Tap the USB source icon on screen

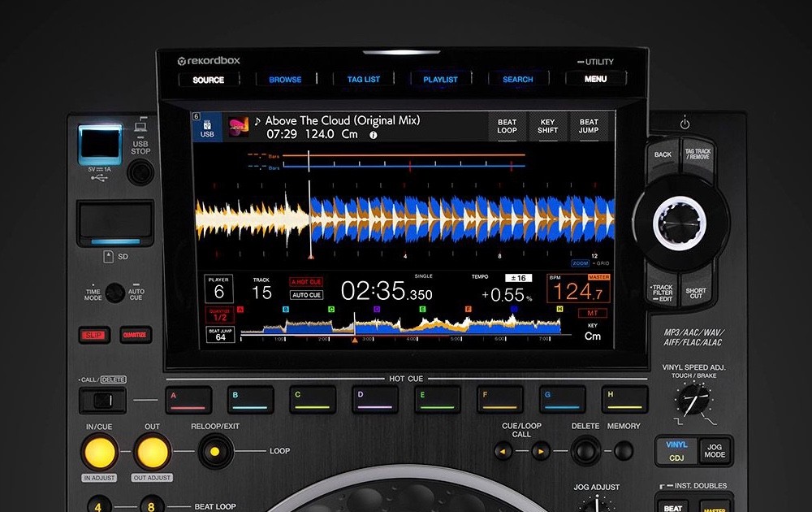pyautogui.click(x=206, y=128)
